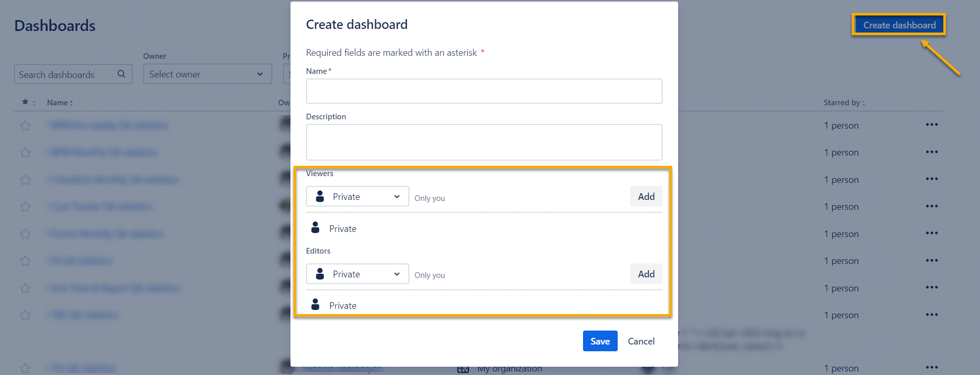Focus the dashboard Name input field

point(484,91)
